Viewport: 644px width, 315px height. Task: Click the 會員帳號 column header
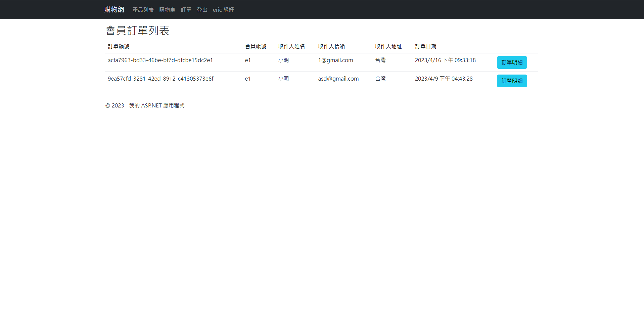(256, 46)
